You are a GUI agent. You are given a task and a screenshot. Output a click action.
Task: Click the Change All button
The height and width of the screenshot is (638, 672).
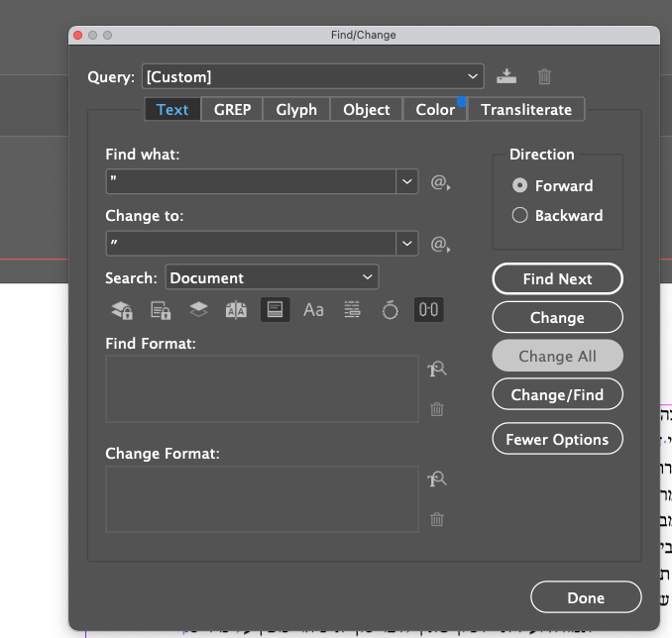click(x=558, y=356)
